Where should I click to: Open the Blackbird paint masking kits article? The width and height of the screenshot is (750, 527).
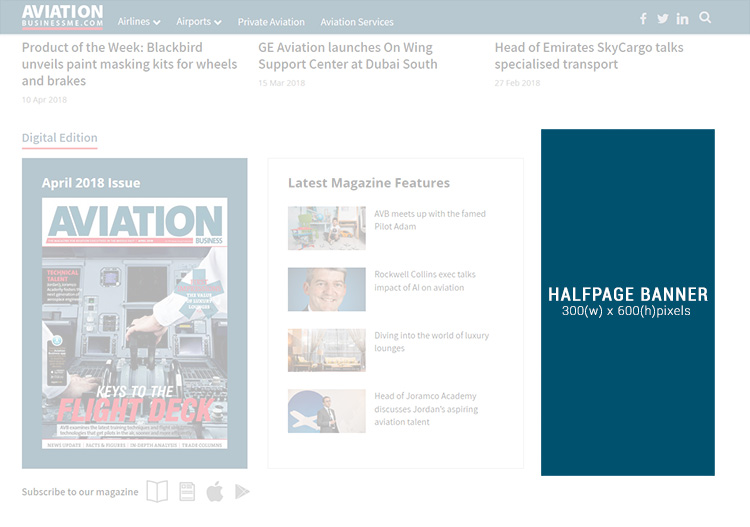coord(129,64)
